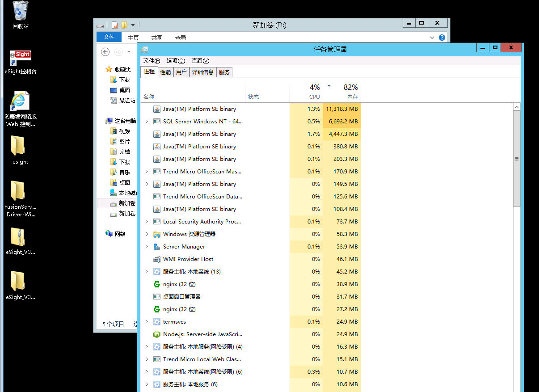Expand the Explorer ribbon with the chevron

pos(432,38)
